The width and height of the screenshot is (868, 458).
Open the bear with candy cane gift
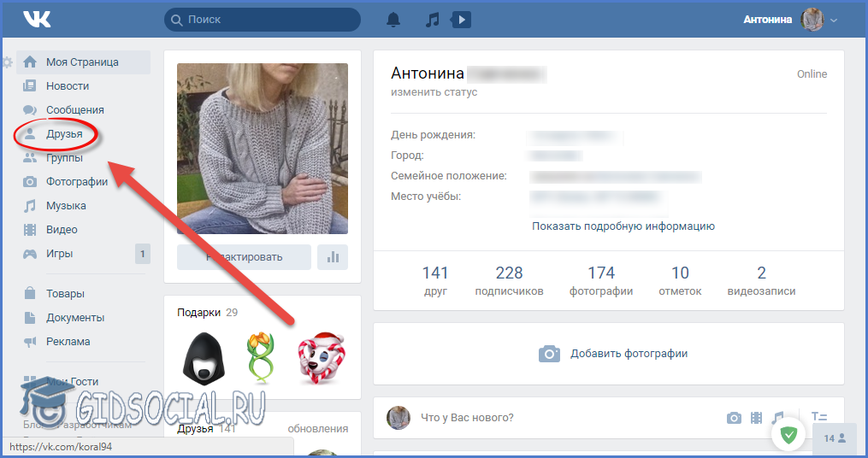pos(322,358)
